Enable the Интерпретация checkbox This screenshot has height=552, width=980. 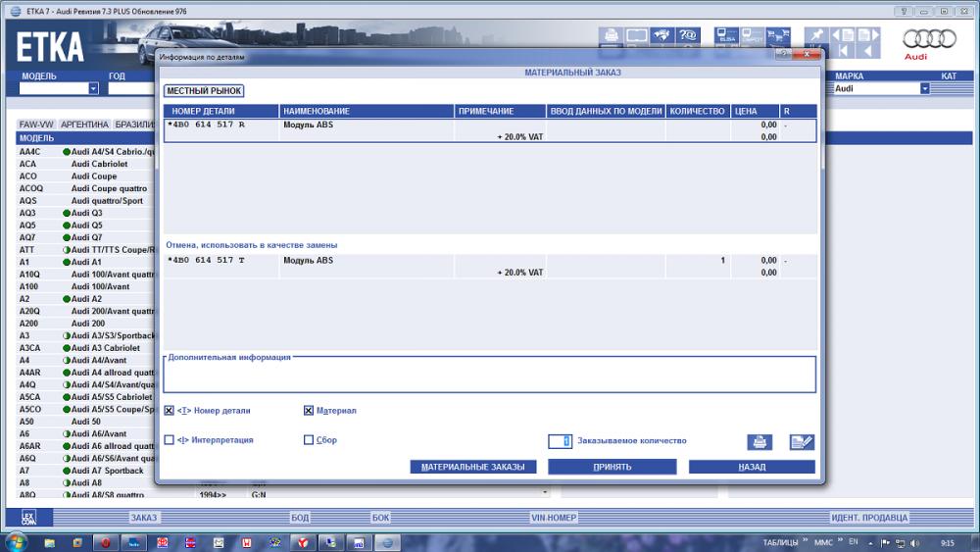click(x=170, y=440)
